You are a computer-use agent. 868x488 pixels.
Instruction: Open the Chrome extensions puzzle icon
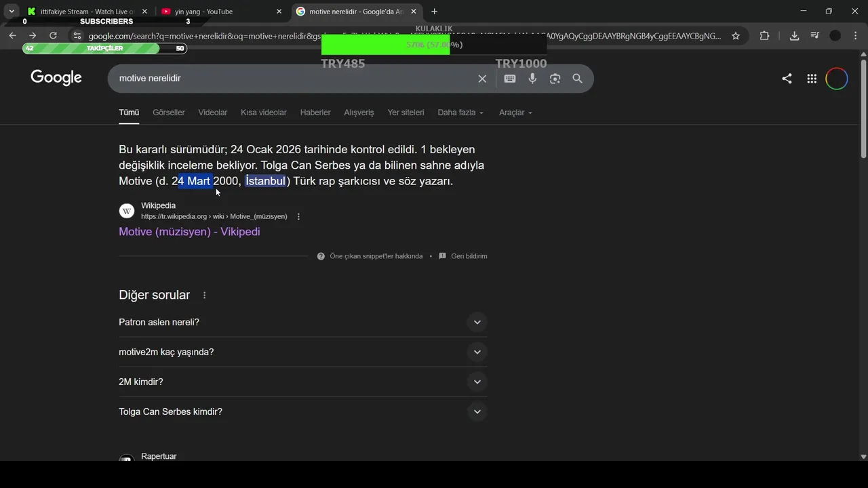(764, 36)
